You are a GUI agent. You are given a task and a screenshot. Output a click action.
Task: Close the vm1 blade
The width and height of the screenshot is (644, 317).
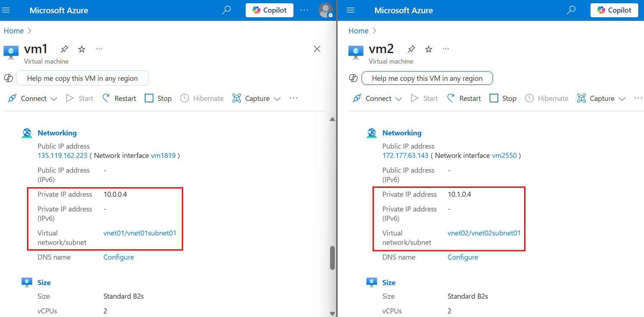tap(317, 49)
